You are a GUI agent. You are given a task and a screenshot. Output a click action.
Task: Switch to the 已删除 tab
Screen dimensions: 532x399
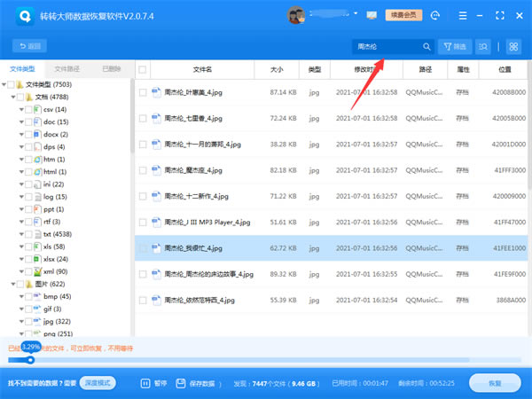(112, 68)
